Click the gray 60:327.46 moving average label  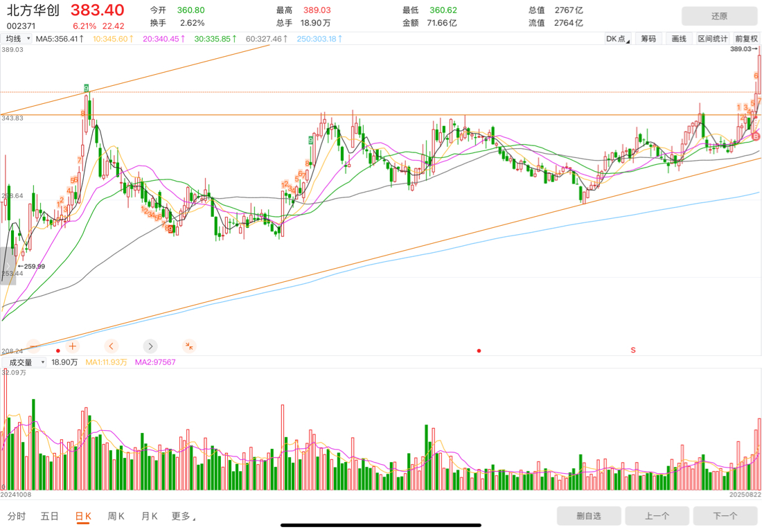click(x=267, y=39)
